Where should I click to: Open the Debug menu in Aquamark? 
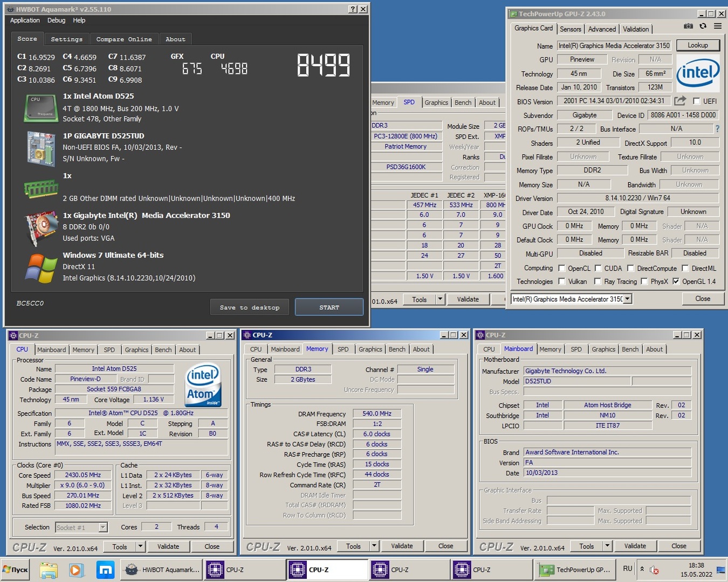56,20
